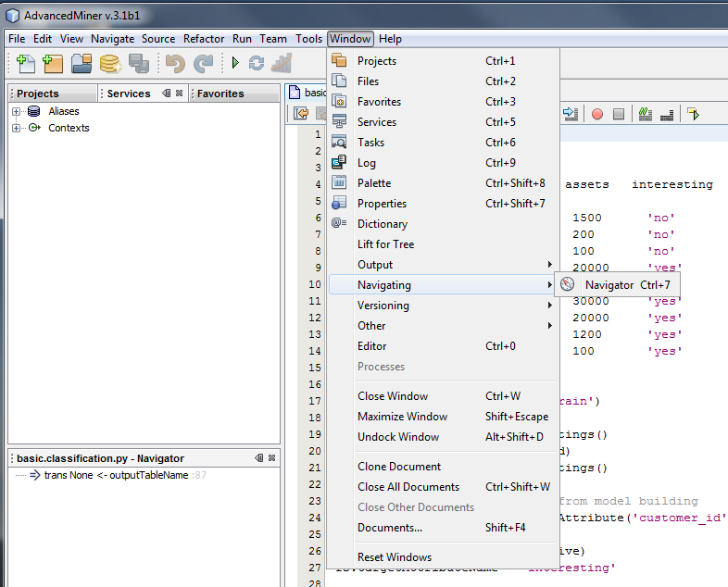The width and height of the screenshot is (728, 587).
Task: Open the View menu
Action: 71,39
